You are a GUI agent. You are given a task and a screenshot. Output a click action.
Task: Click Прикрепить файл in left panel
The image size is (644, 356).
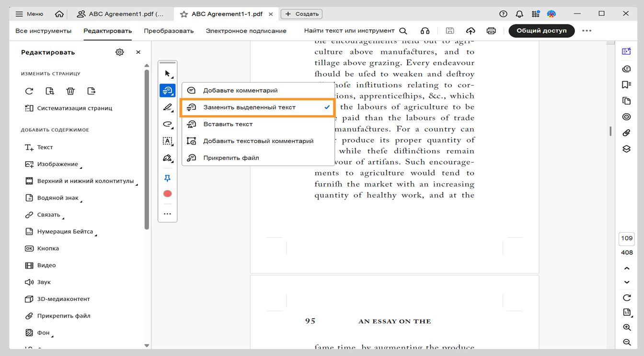coord(57,316)
